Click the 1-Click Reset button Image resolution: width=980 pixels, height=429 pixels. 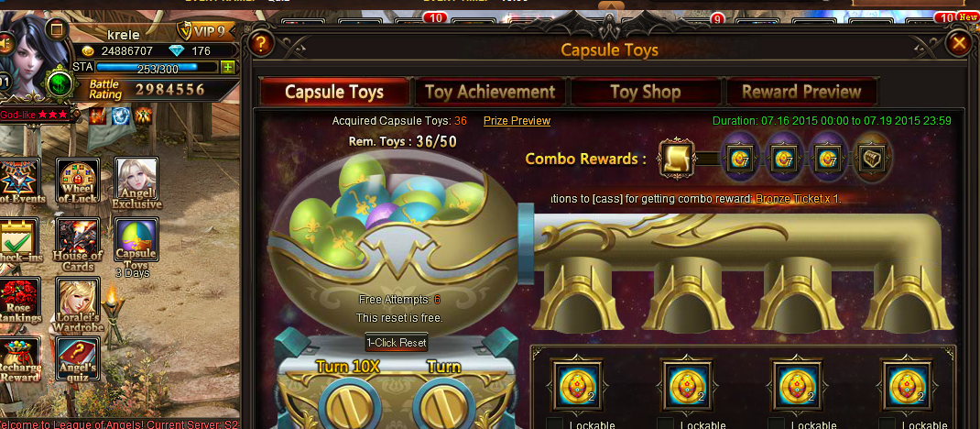pyautogui.click(x=397, y=343)
